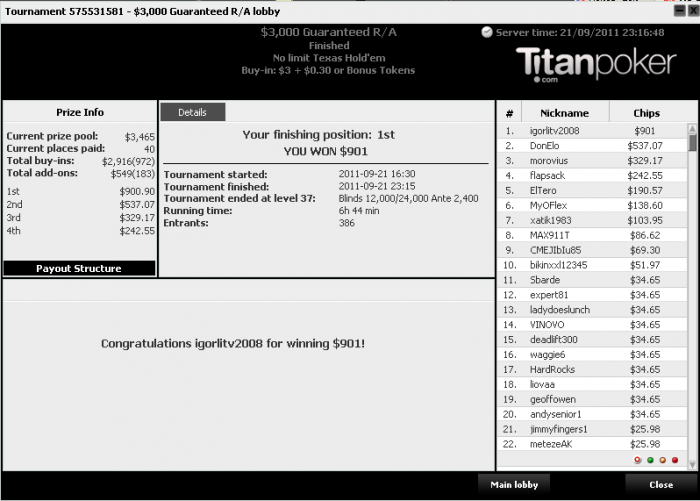Select player igorlitv2008 row
The image size is (700, 501).
[592, 131]
